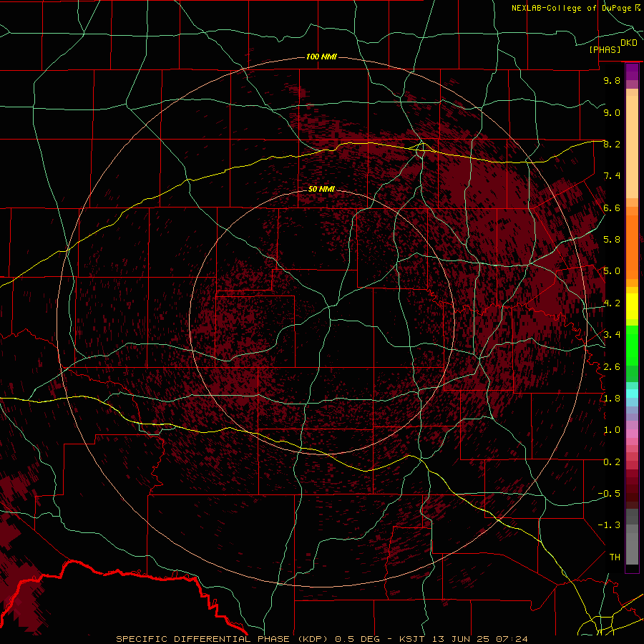Click the 13 JUN 25 date text
This screenshot has width=644, height=644.
(x=462, y=639)
